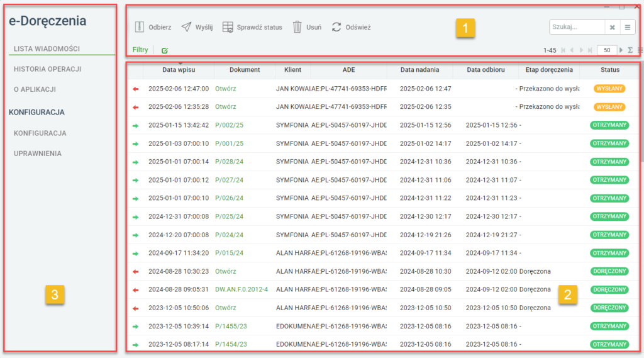Image resolution: width=644 pixels, height=358 pixels.
Task: Click the Odbierz receive icon
Action: (139, 27)
